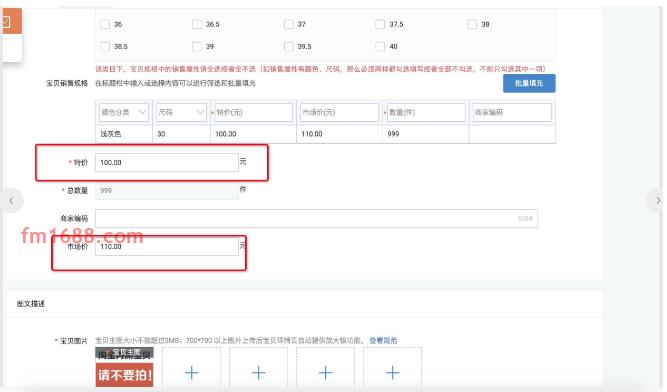Click the blue 批量填充 button
The width and height of the screenshot is (667, 392).
[529, 83]
